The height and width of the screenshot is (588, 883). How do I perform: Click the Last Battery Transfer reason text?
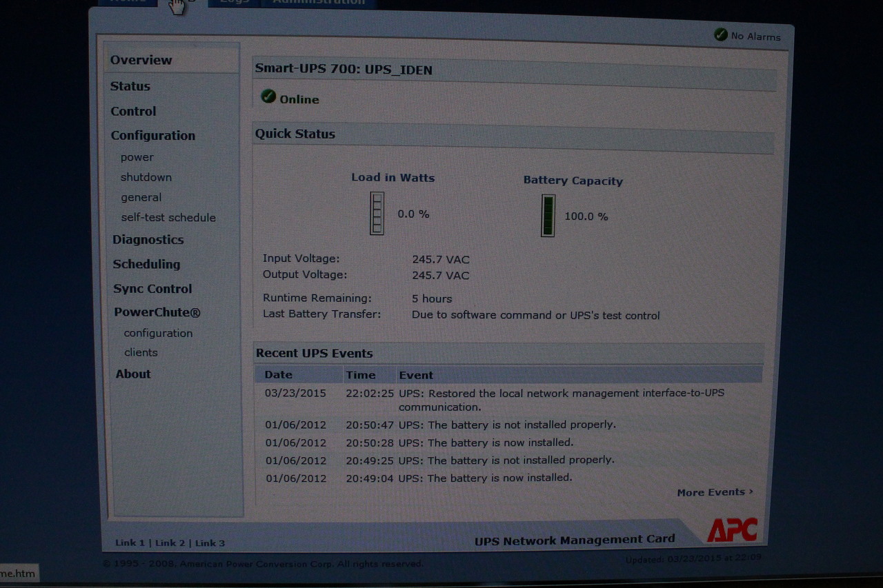[x=536, y=315]
